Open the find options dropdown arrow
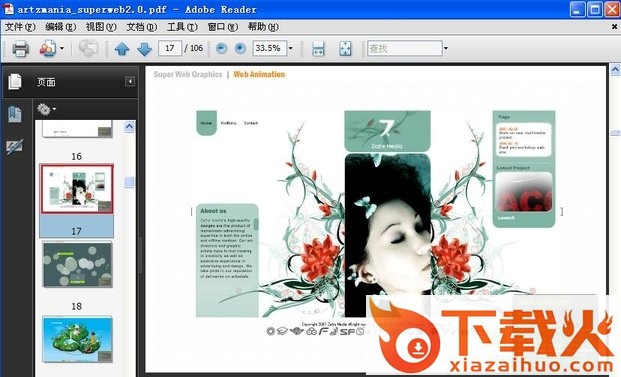Viewport: 621px width, 377px height. (446, 48)
